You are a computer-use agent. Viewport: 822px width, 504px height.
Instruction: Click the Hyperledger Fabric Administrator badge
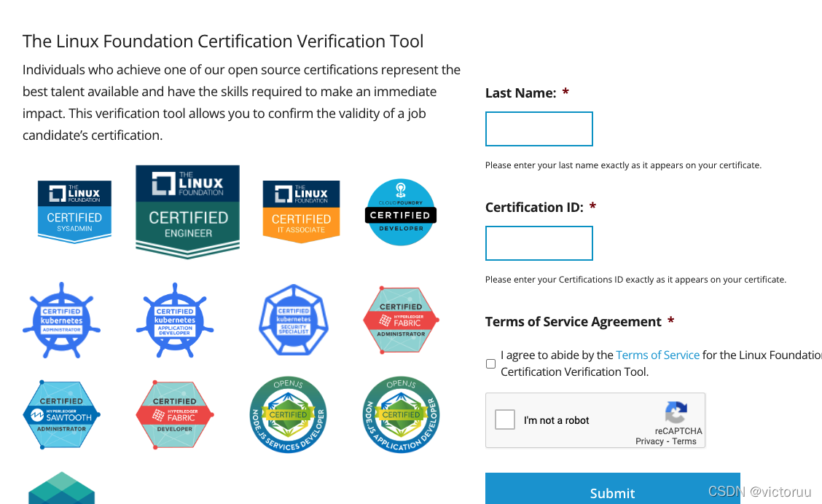[401, 320]
